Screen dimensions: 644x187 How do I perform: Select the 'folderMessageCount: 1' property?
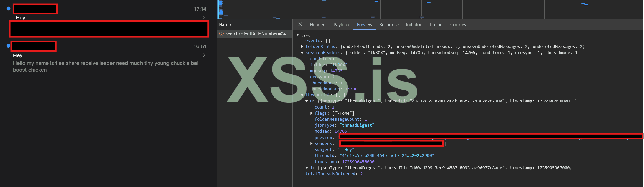pyautogui.click(x=341, y=119)
